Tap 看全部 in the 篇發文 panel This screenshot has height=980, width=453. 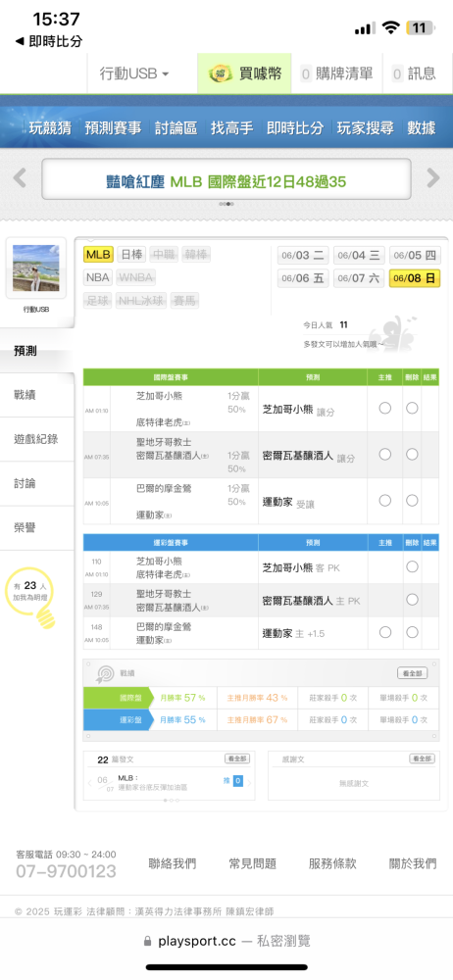click(237, 759)
